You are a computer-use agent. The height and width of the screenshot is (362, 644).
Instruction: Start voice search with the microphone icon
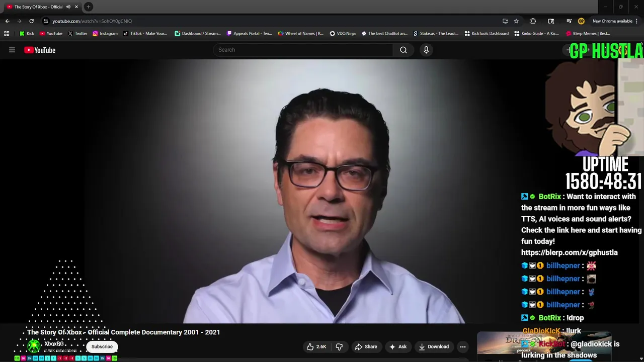coord(426,50)
